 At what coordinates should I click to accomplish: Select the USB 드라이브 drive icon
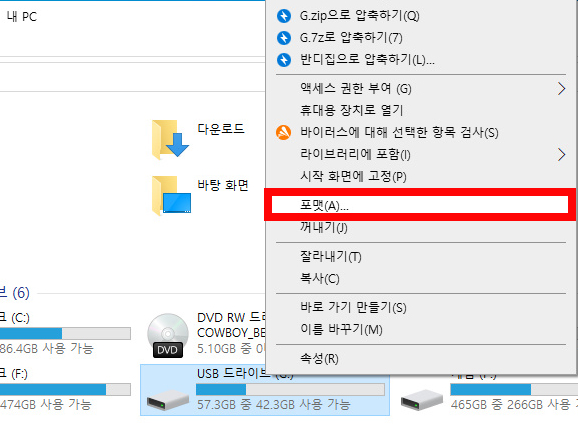tap(168, 401)
